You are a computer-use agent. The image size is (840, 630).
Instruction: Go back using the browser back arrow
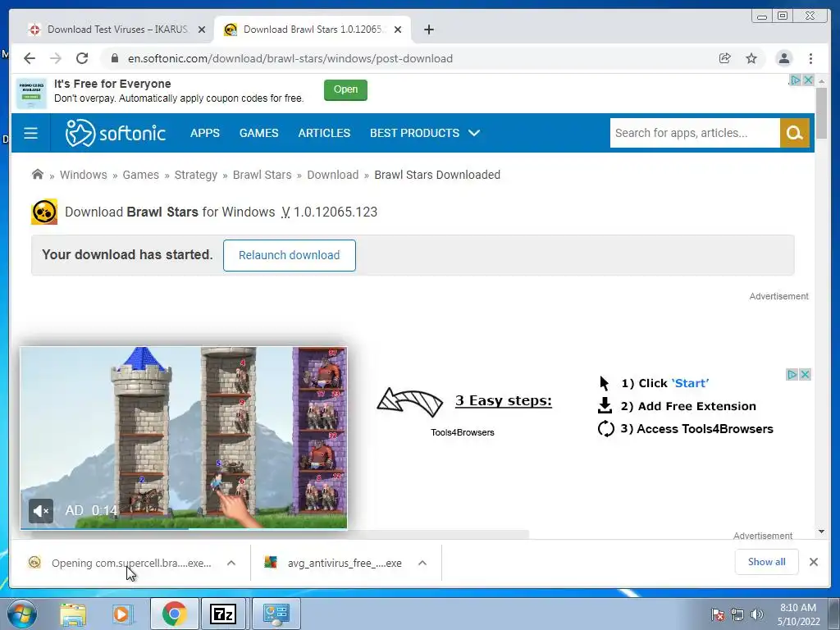click(30, 58)
